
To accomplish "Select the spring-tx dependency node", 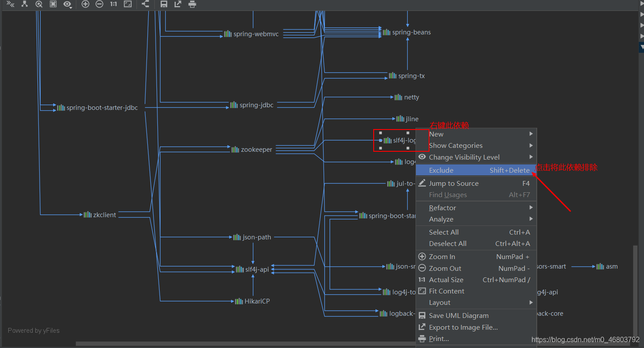I will tap(407, 75).
